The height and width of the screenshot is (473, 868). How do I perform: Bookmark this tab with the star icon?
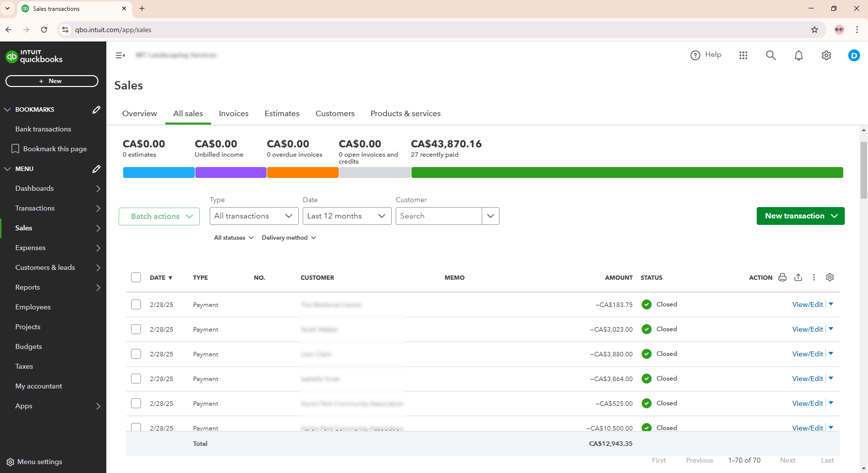815,30
